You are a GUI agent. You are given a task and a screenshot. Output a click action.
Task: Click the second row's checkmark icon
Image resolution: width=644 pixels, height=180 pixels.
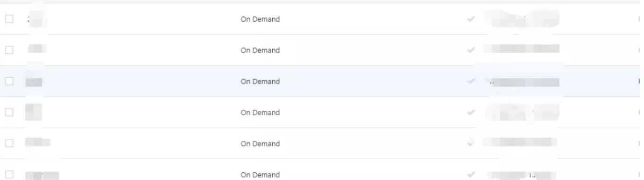click(x=471, y=50)
